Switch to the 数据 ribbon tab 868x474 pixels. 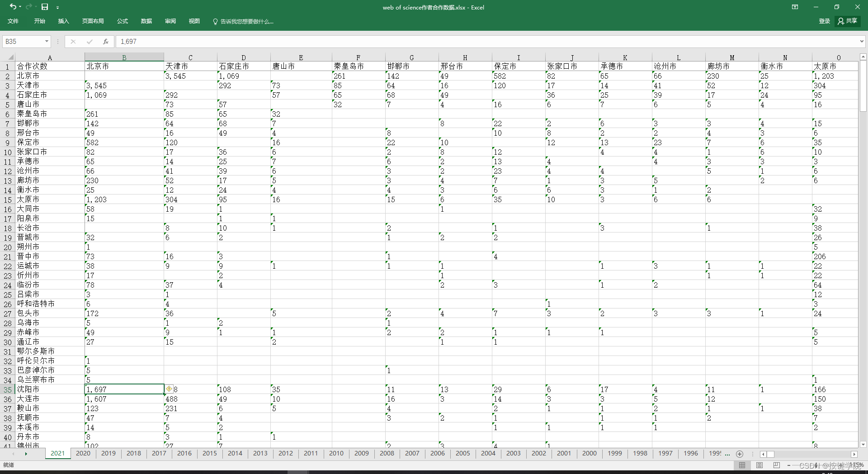click(x=146, y=21)
